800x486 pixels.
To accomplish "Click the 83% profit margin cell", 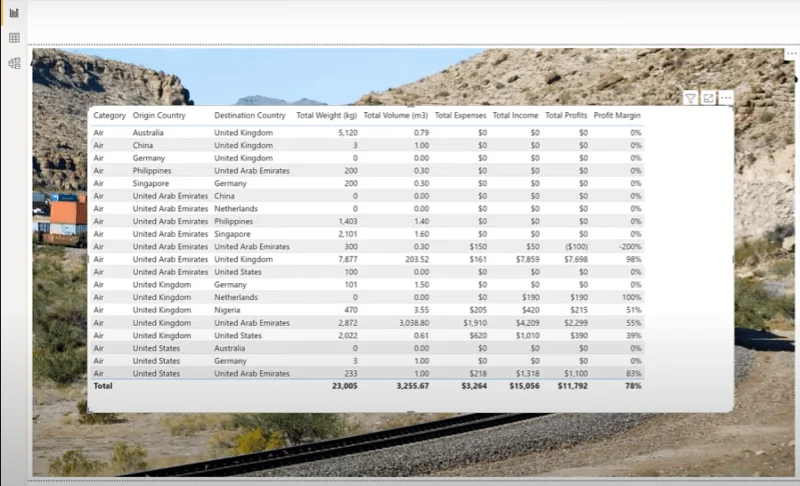I will [x=634, y=374].
